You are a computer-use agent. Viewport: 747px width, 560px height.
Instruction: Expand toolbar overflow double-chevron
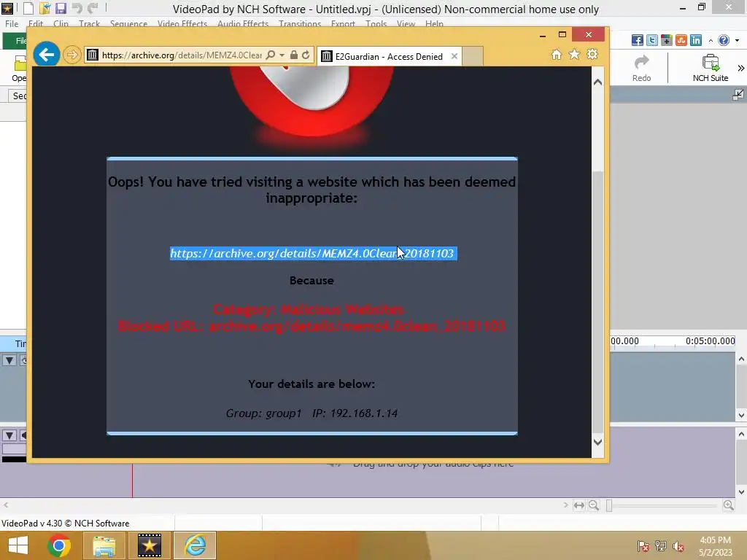[741, 68]
